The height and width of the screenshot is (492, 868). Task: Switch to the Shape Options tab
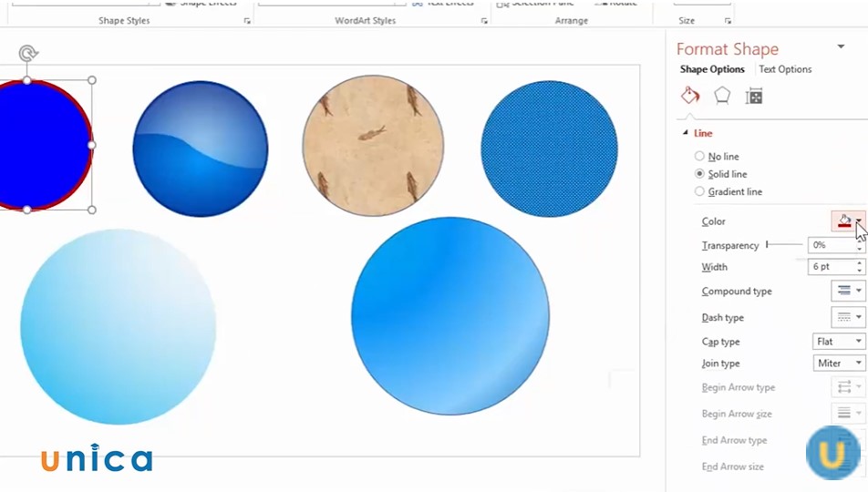712,69
